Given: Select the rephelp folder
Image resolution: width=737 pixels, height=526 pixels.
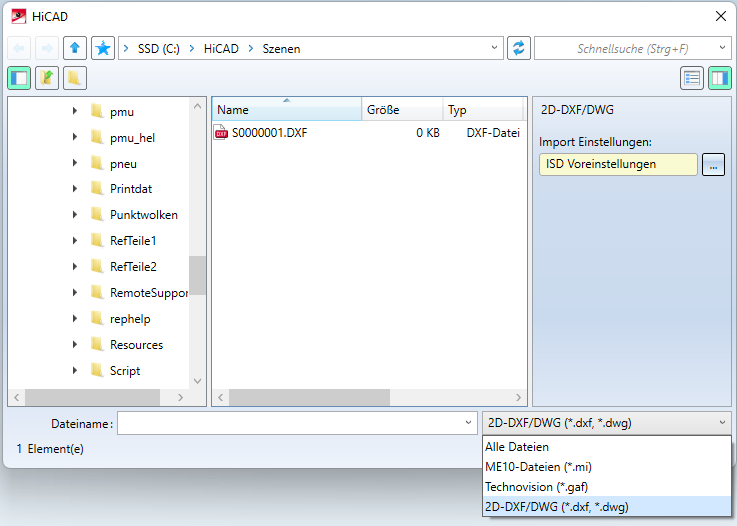Looking at the screenshot, I should tap(130, 319).
